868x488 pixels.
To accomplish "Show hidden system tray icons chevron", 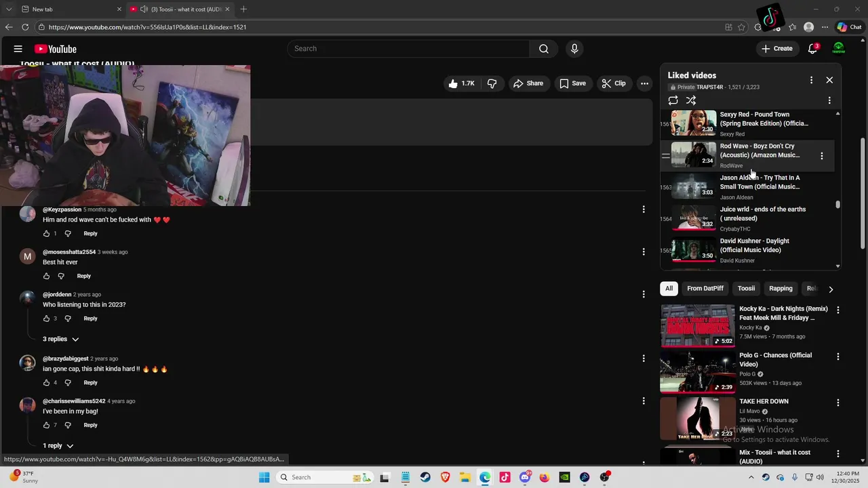I will click(752, 477).
